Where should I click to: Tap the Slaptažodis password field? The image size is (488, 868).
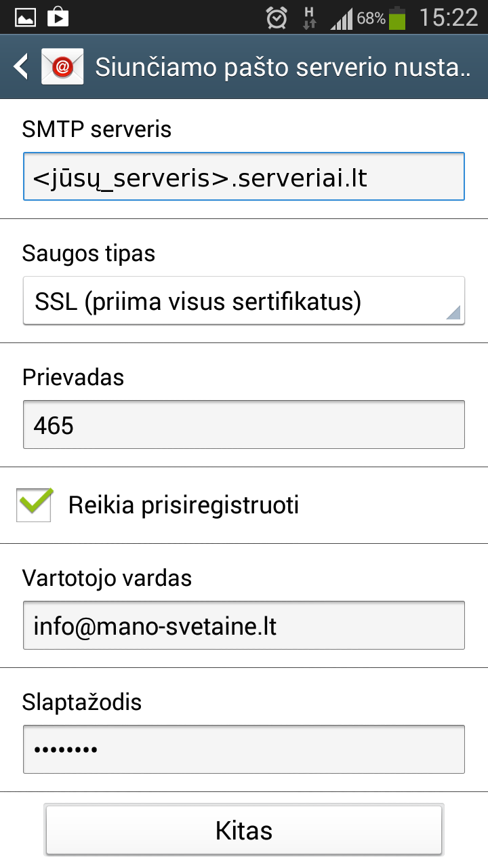(244, 749)
